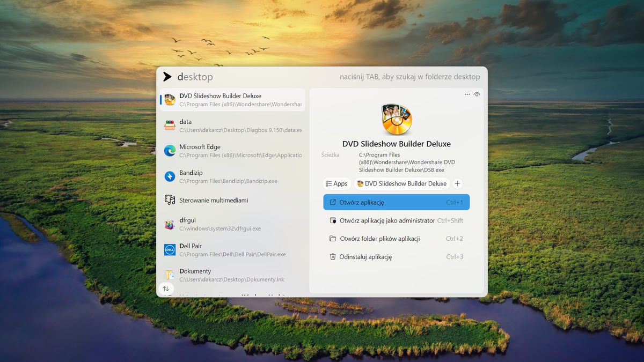Click the application path text under Ścieżka
Image resolution: width=644 pixels, height=362 pixels.
coord(407,162)
